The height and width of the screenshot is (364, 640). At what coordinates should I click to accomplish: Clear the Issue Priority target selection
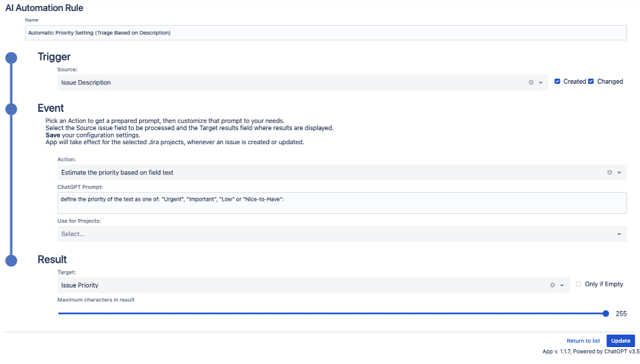coord(552,285)
